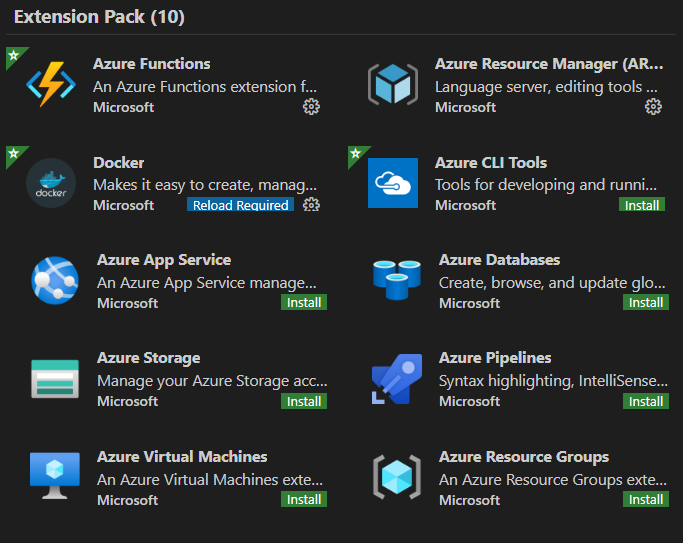Click the Azure CLI Tools cloud icon
The height and width of the screenshot is (543, 683).
(392, 182)
